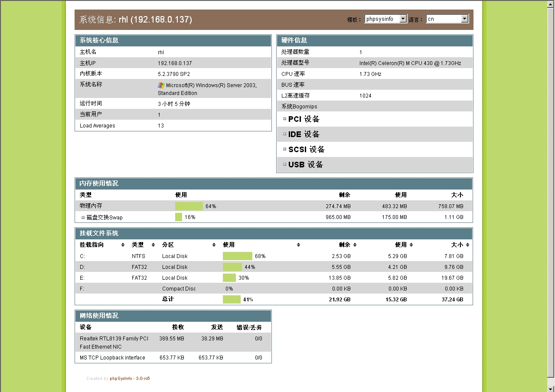
Task: Click the physical memory 64% usage bar
Action: (x=189, y=206)
